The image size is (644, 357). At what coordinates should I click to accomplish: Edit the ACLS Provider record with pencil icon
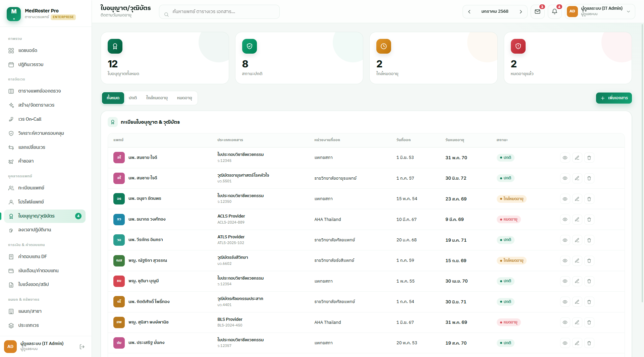(577, 220)
